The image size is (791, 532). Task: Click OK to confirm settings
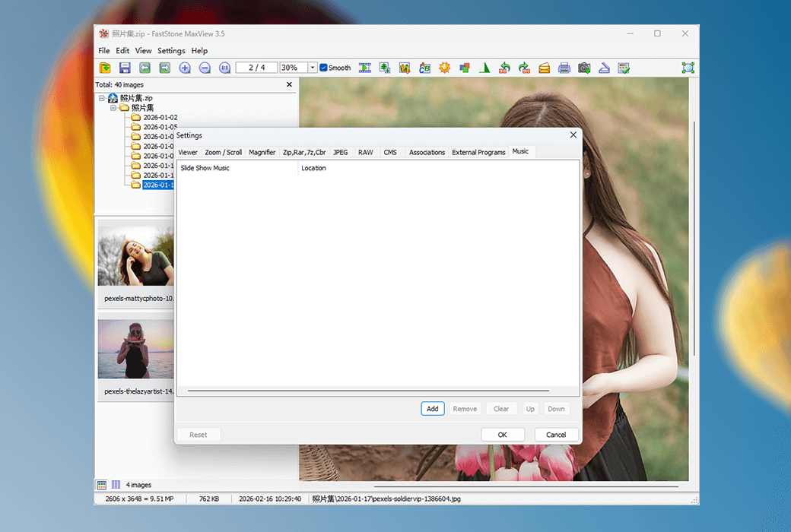point(502,435)
